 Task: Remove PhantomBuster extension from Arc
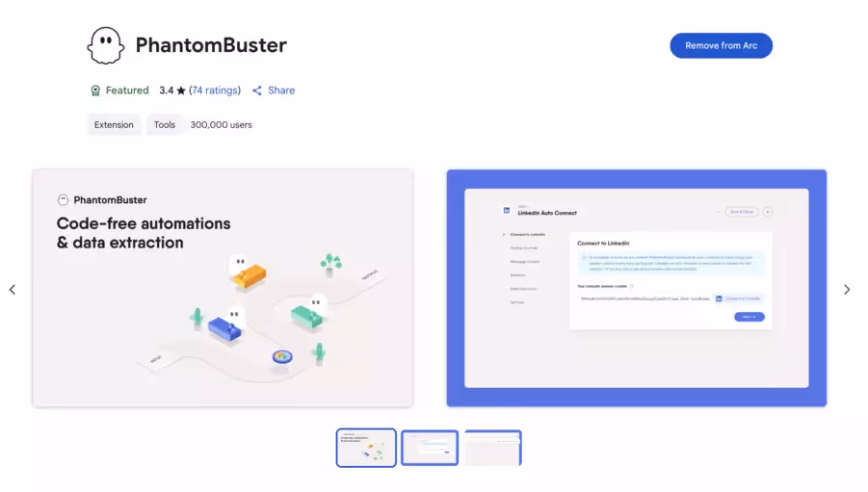721,45
